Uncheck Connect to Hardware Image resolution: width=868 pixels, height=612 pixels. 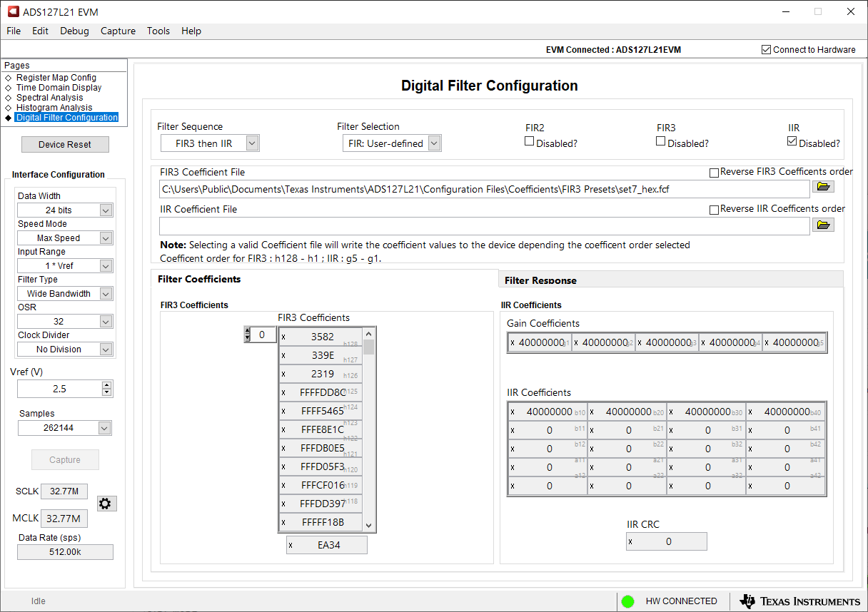point(765,49)
